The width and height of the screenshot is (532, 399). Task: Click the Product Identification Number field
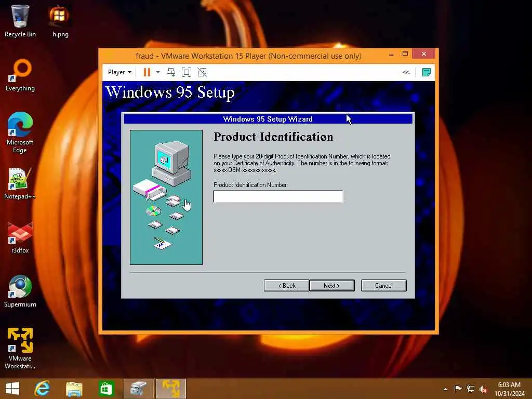point(278,197)
